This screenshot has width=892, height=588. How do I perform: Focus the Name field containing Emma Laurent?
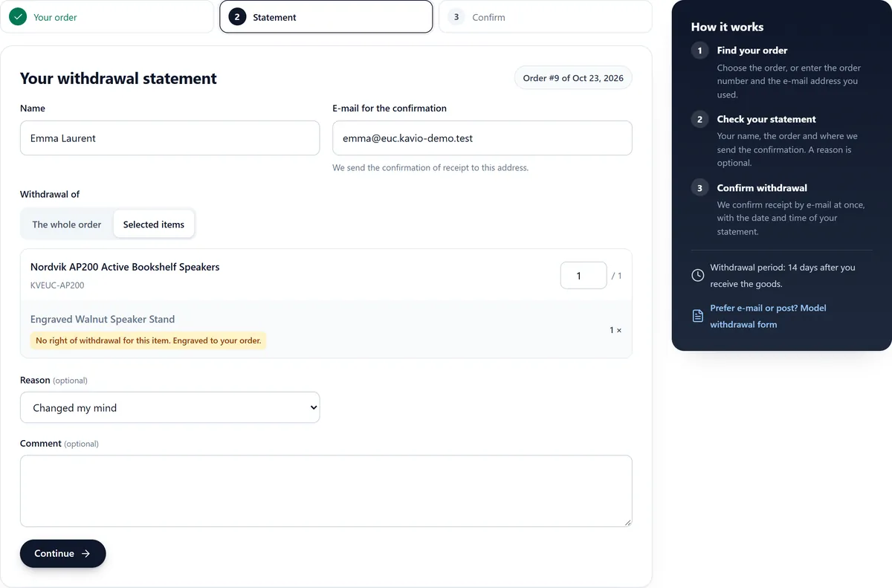point(170,138)
